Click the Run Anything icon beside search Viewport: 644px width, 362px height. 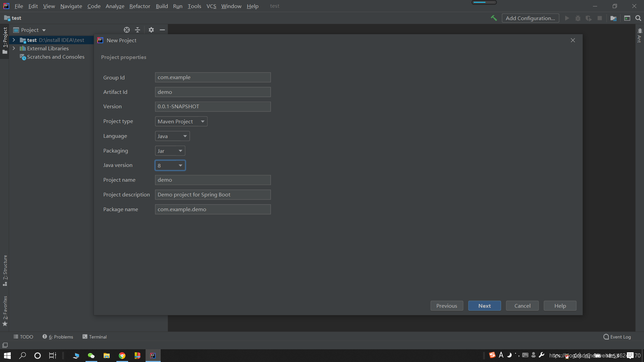[627, 18]
